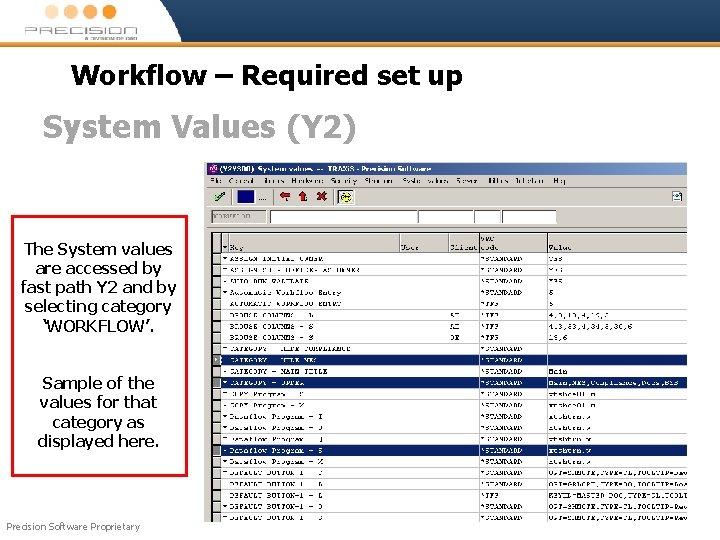Click the red up arrow toolbar icon
The height and width of the screenshot is (540, 720).
(303, 197)
